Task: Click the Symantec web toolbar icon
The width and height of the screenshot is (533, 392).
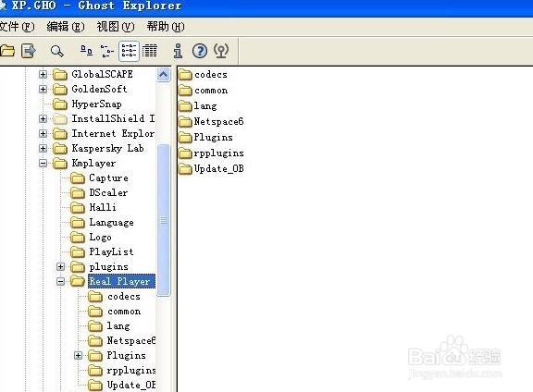Action: [x=221, y=51]
